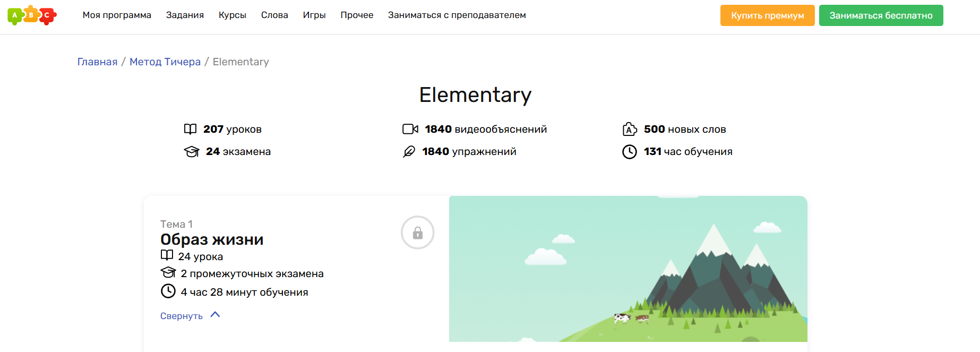Click the clock icon beside 4 час 28 минут
Image resolution: width=980 pixels, height=352 pixels.
coord(168,291)
